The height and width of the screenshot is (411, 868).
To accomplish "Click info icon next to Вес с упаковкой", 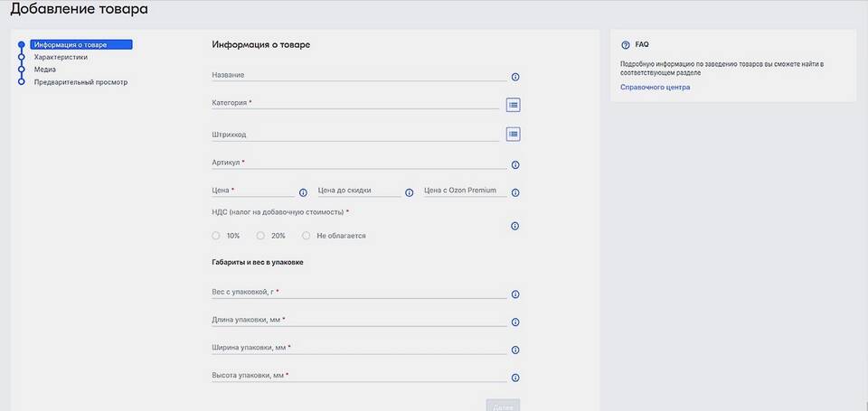I will pyautogui.click(x=515, y=294).
